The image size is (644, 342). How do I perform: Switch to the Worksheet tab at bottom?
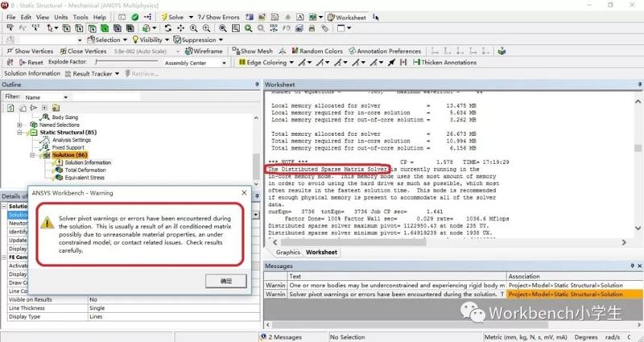(x=321, y=252)
